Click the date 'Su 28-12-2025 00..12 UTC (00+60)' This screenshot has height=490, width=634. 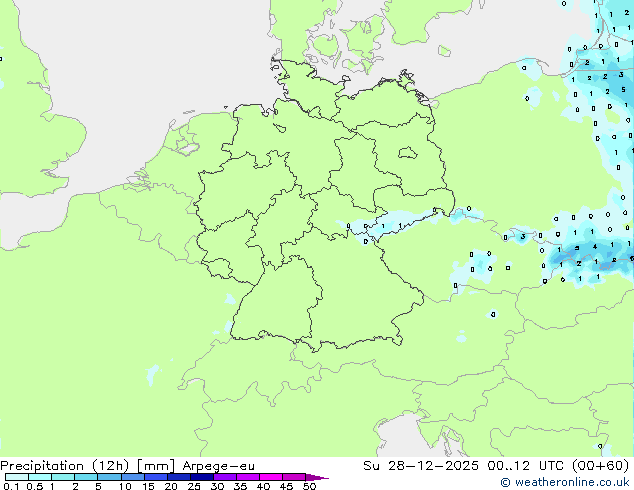pyautogui.click(x=496, y=466)
